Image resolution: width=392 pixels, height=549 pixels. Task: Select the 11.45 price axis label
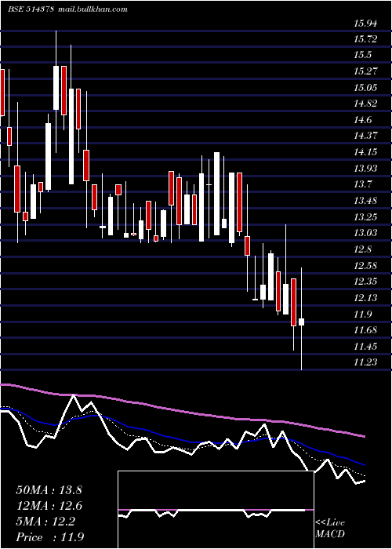pyautogui.click(x=365, y=347)
